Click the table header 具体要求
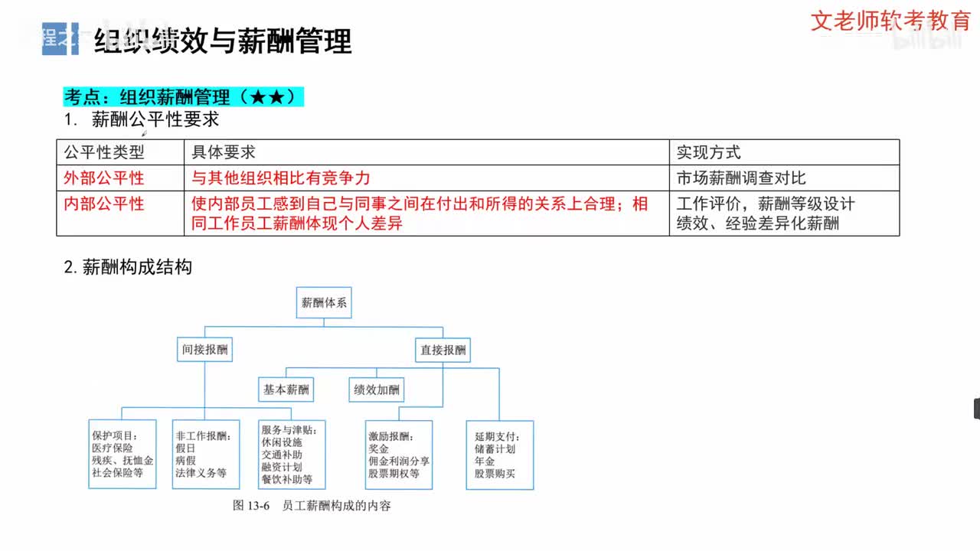 [224, 152]
